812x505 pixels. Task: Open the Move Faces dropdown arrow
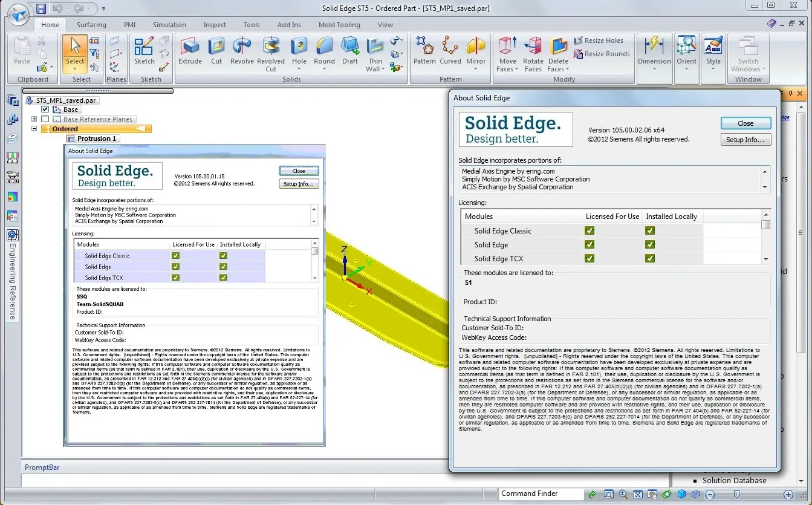pos(516,69)
